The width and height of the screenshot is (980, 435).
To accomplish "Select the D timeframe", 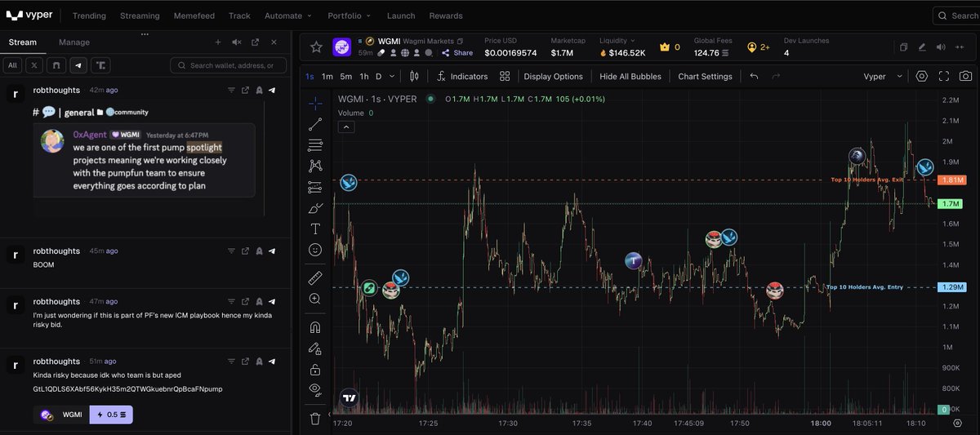I will coord(379,76).
